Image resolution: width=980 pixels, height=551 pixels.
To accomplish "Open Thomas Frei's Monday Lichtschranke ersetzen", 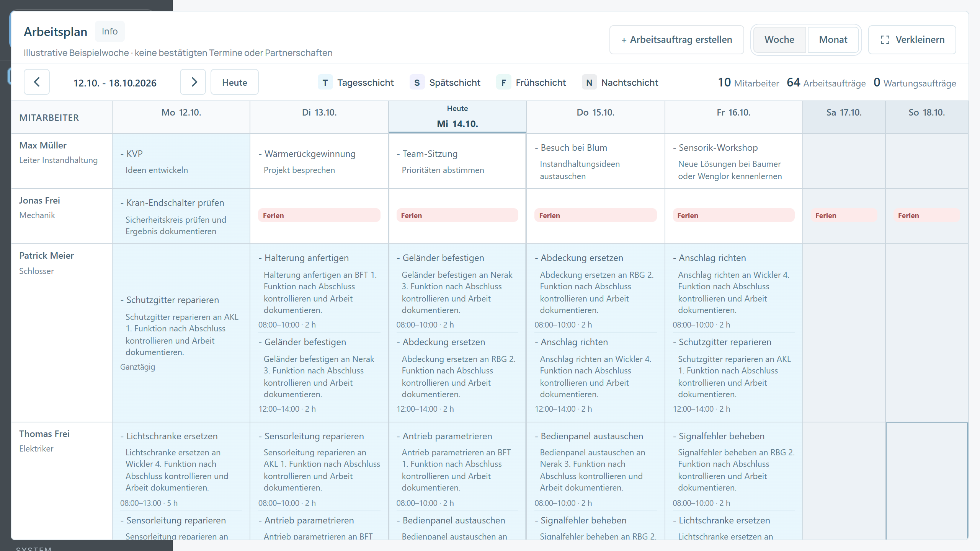I will point(181,469).
